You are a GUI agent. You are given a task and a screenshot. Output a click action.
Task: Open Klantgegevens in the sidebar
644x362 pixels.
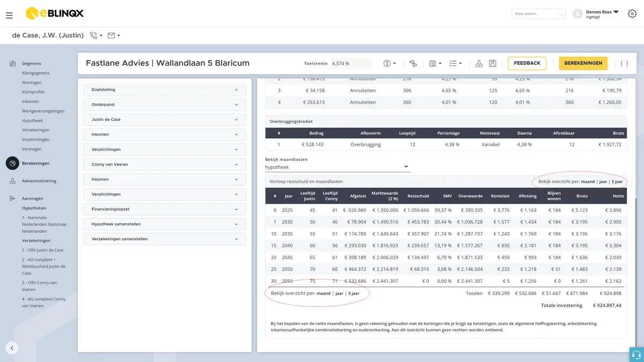point(36,73)
